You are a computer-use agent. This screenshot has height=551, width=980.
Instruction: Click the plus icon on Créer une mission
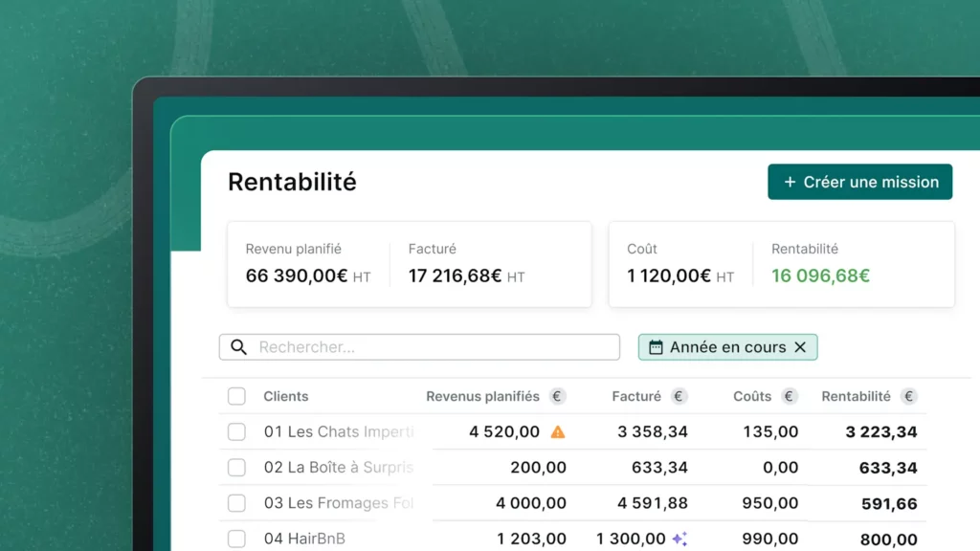click(789, 182)
